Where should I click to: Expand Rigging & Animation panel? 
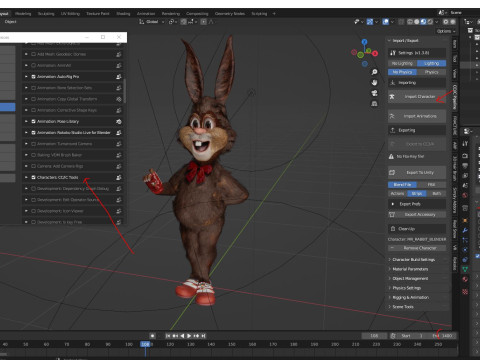[x=410, y=297]
